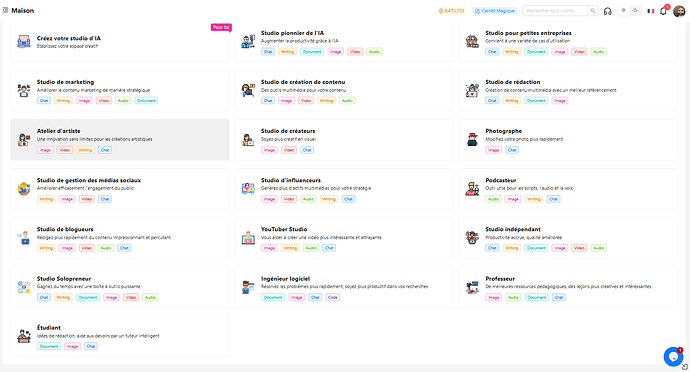
Task: Switch to light theme toggle
Action: (x=624, y=11)
